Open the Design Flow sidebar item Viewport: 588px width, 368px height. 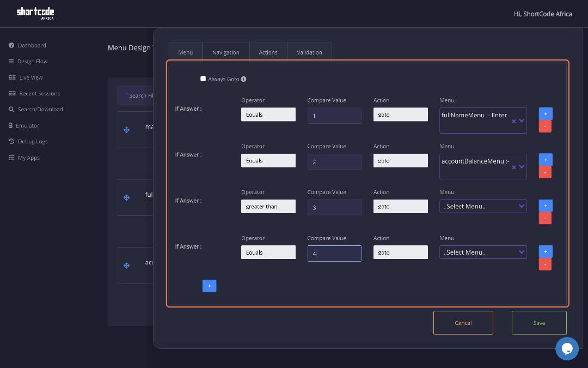pyautogui.click(x=28, y=61)
